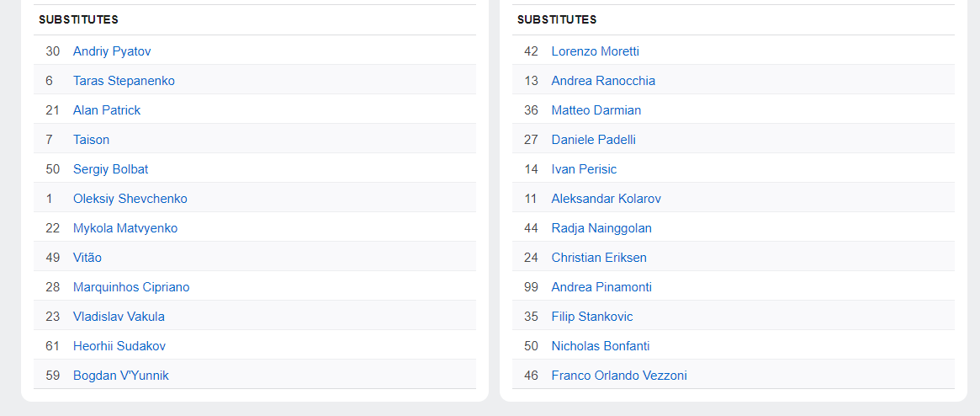Open Andriy Pyatov player link
The height and width of the screenshot is (416, 980).
tap(112, 51)
